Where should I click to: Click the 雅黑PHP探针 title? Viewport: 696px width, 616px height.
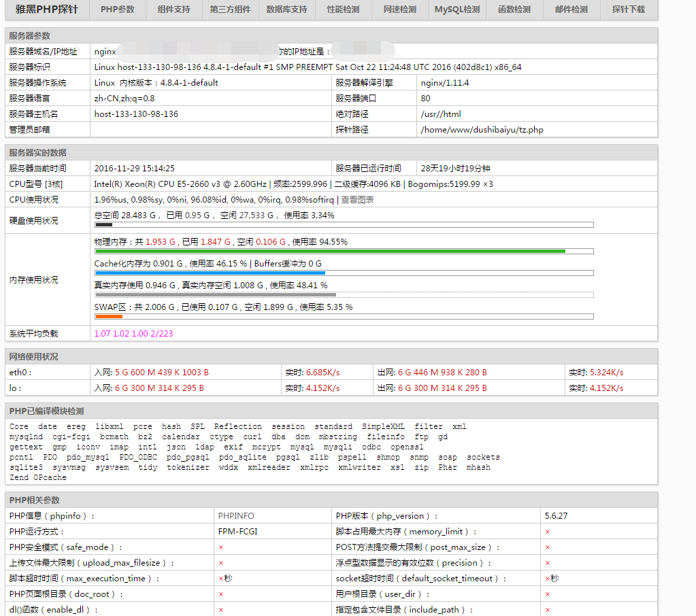(x=47, y=10)
